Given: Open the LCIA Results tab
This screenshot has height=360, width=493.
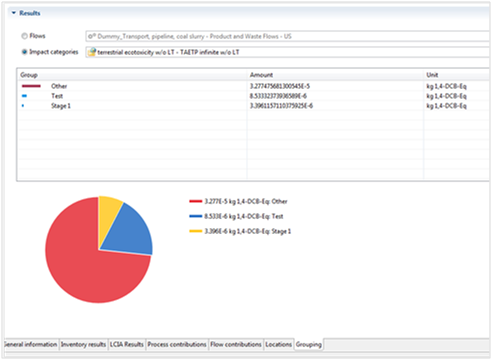Looking at the screenshot, I should 127,344.
